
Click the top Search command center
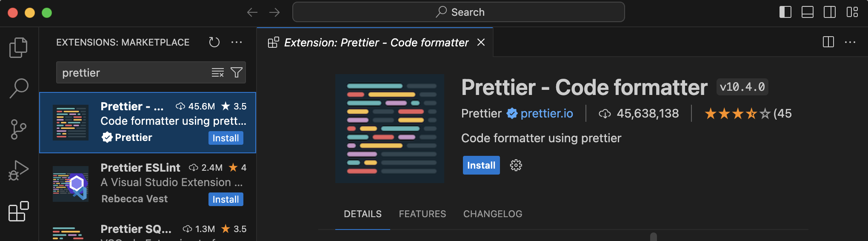(459, 12)
